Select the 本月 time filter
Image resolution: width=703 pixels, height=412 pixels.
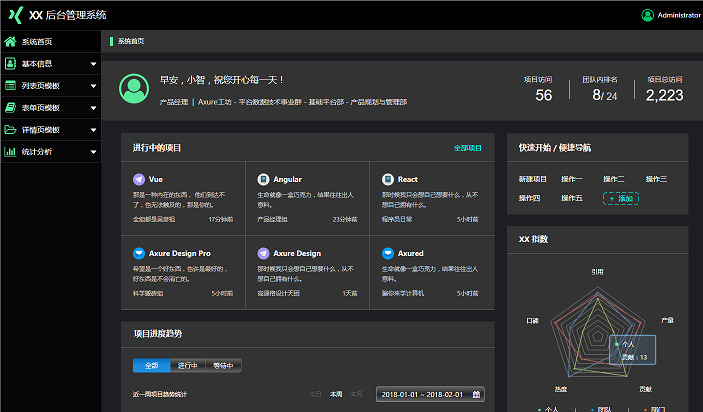click(x=356, y=395)
